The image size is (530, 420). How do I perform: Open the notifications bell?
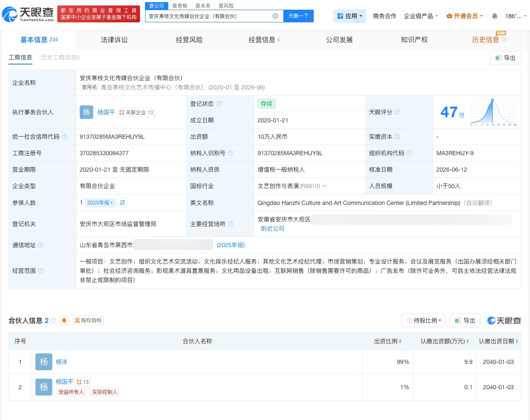pos(495,16)
